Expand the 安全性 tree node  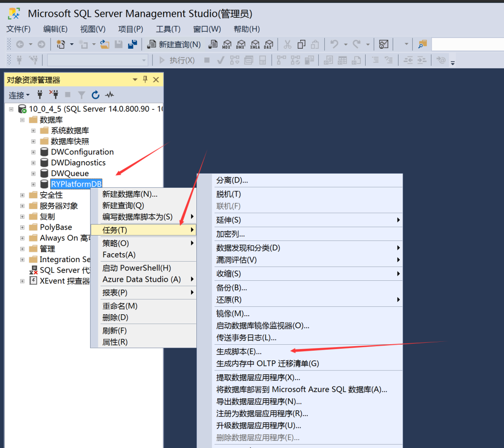[22, 195]
